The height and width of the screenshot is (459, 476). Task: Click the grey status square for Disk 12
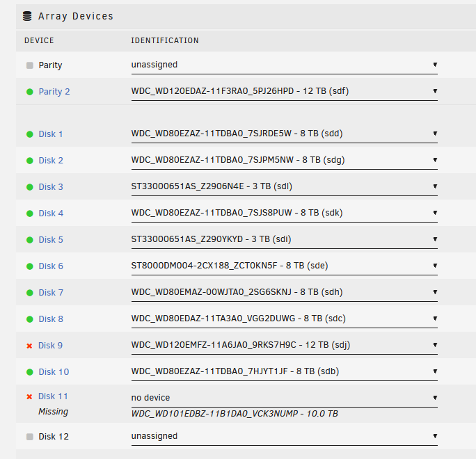tap(30, 437)
